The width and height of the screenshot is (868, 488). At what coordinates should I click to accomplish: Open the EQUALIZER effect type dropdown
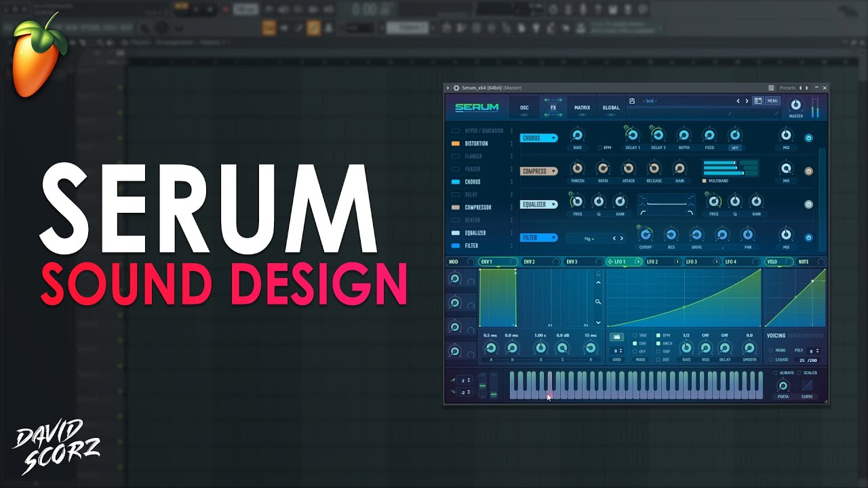(x=539, y=205)
